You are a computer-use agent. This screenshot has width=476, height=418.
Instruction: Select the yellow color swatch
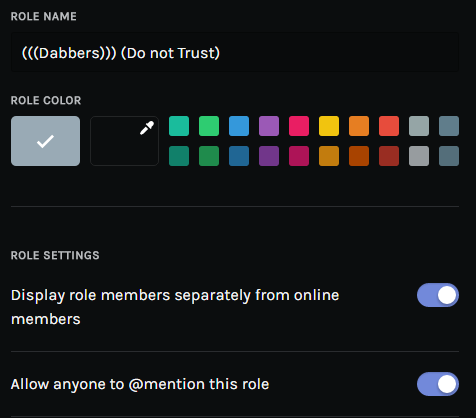coord(329,126)
